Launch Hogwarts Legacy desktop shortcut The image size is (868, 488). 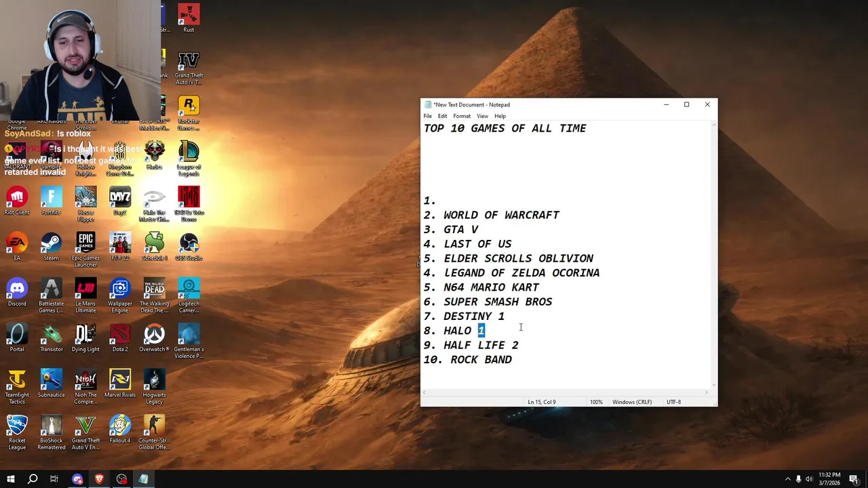click(x=154, y=387)
